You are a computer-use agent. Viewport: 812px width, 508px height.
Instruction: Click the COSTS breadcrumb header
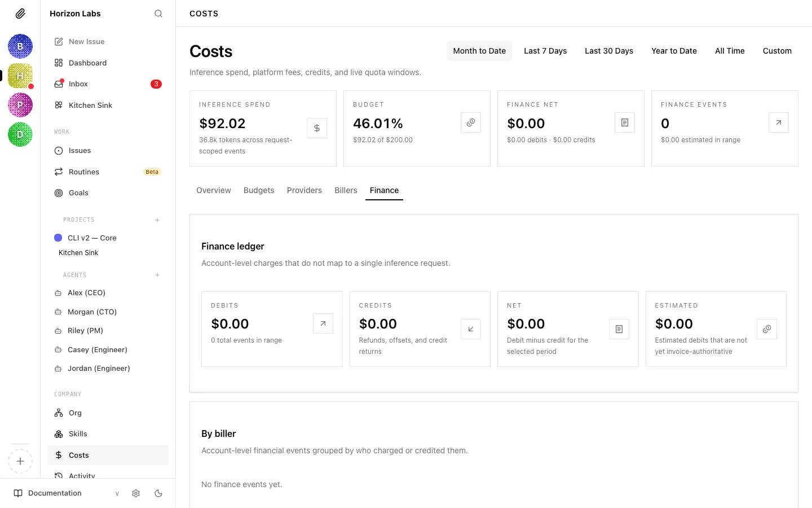(x=204, y=14)
